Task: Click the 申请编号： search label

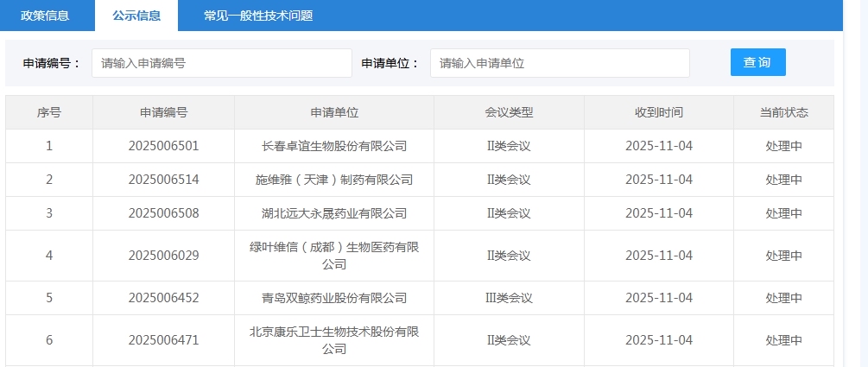Action: tap(52, 63)
